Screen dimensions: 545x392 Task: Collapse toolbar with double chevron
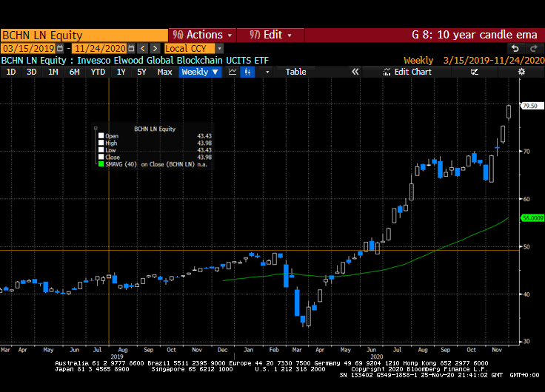point(355,72)
